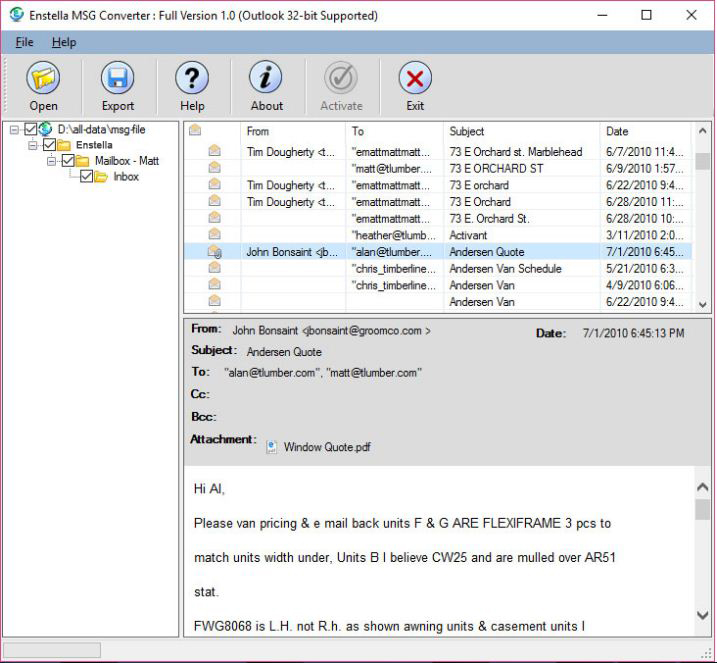Viewport: 717px width, 663px height.
Task: Click the "heather@tlumb... recipient cell
Action: point(394,235)
